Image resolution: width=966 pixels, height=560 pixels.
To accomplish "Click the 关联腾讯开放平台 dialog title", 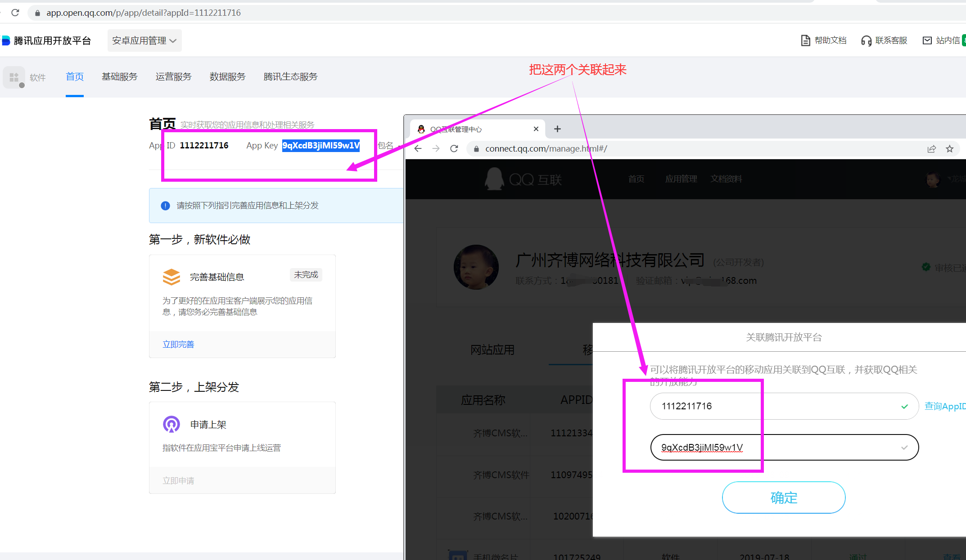I will click(784, 337).
